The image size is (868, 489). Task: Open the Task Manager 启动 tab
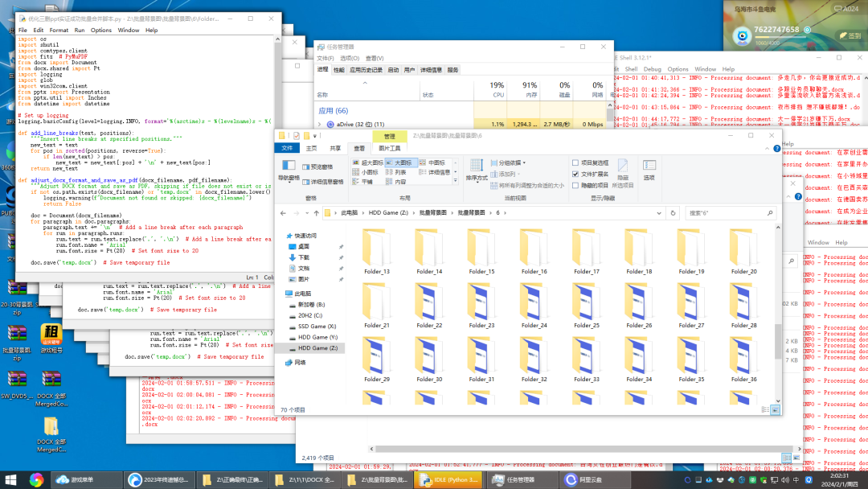[393, 70]
